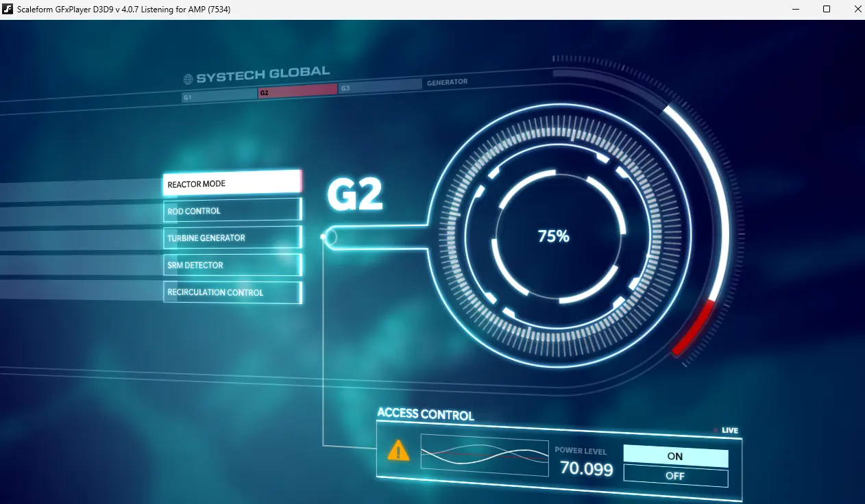Image resolution: width=865 pixels, height=504 pixels.
Task: Click the connector node circle beside the menu
Action: tap(330, 237)
